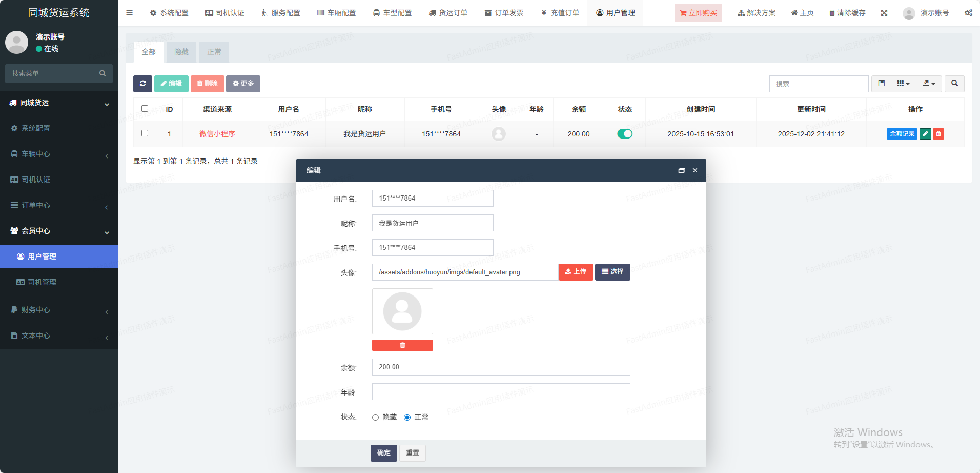The image size is (980, 473).
Task: Click the 确定 confirm button
Action: 383,453
